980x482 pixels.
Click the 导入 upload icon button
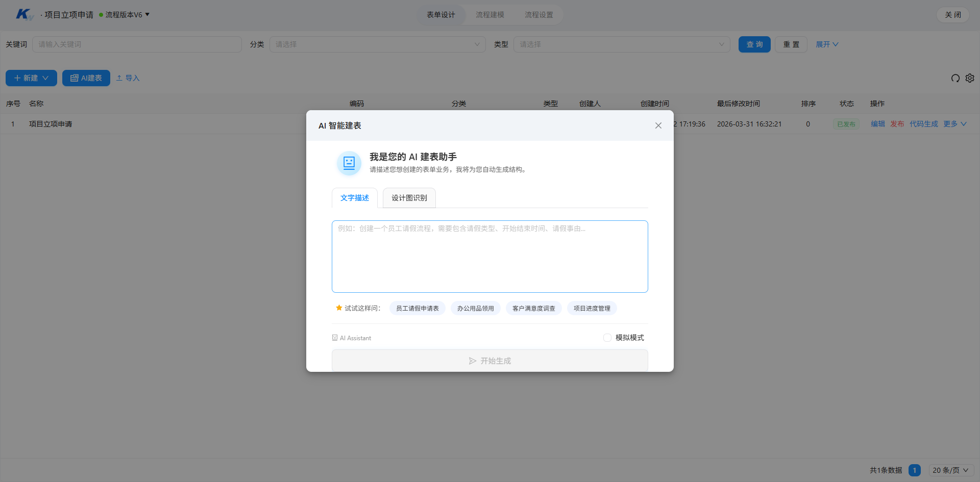pos(128,78)
